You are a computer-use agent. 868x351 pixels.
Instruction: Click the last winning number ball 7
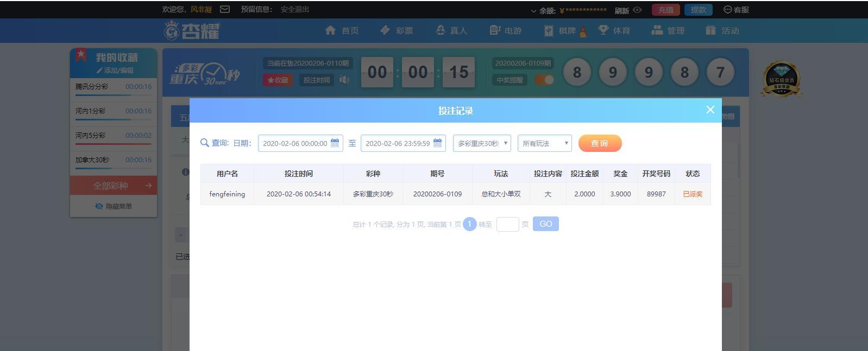coord(720,72)
